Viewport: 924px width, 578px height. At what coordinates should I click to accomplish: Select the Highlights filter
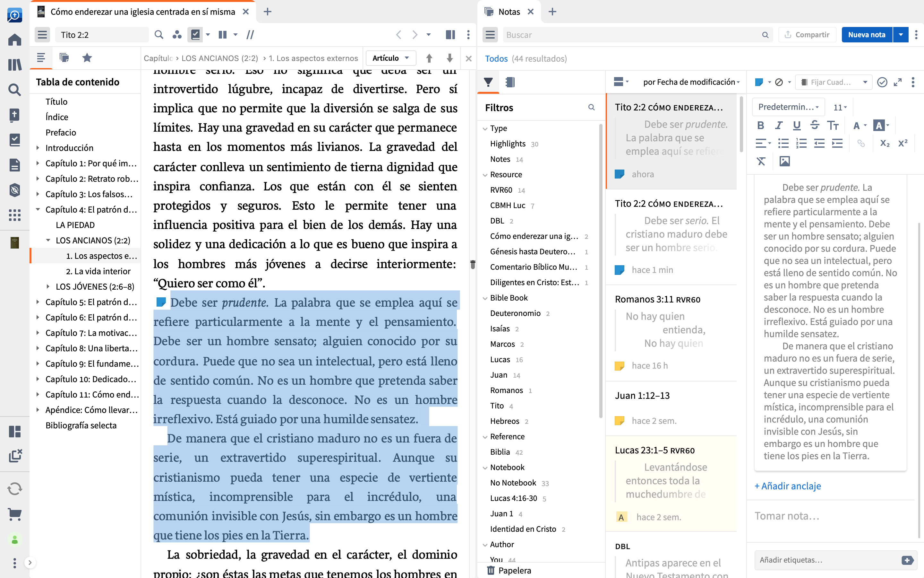(508, 144)
